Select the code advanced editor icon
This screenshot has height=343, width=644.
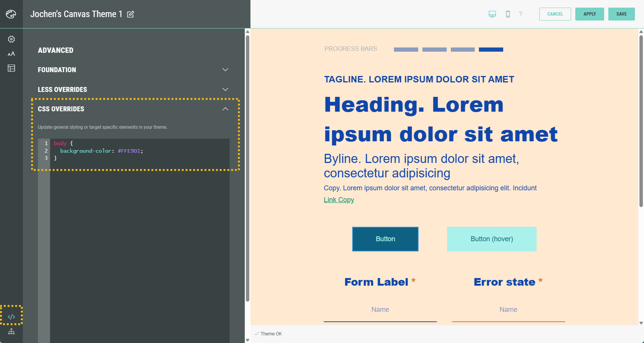point(11,316)
